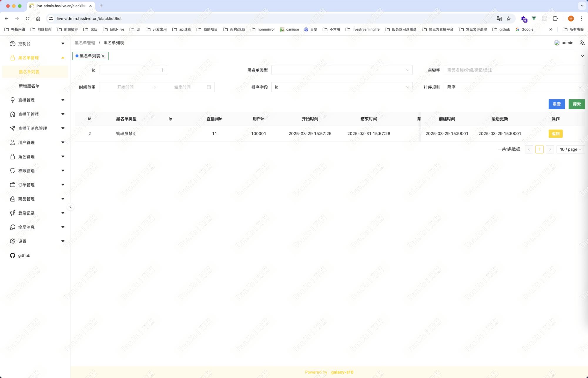Open the 黑名单类型 dropdown
The image size is (588, 378).
341,70
